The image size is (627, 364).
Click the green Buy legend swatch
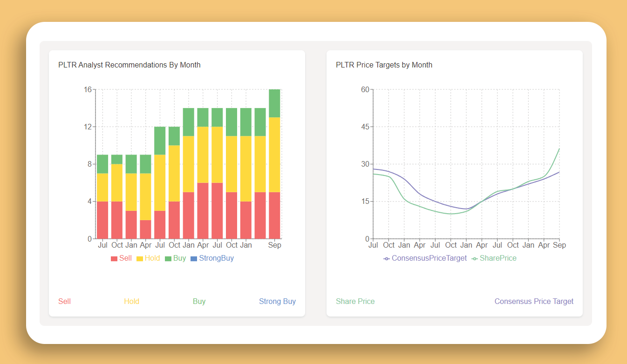click(169, 258)
